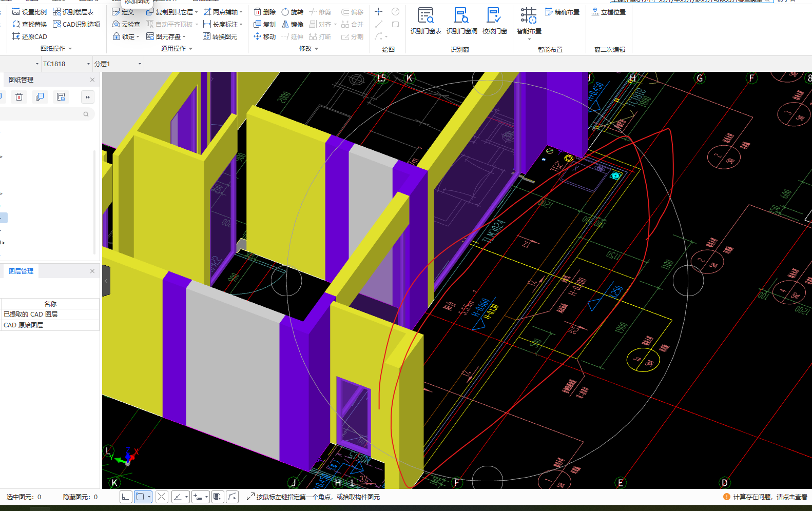Select rectangle draw tool in 绘图 group
The image size is (812, 511).
click(395, 24)
